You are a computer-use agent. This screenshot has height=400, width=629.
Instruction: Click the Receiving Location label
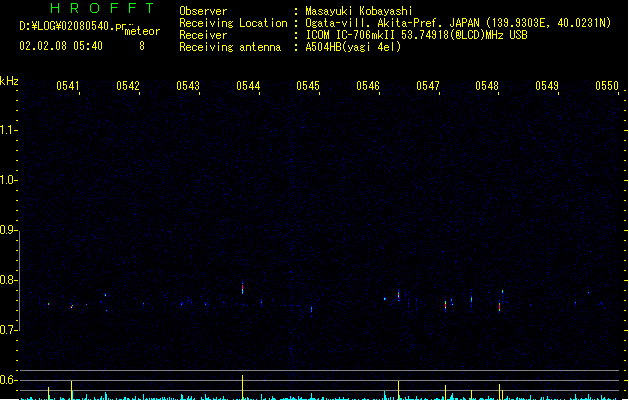[x=233, y=23]
